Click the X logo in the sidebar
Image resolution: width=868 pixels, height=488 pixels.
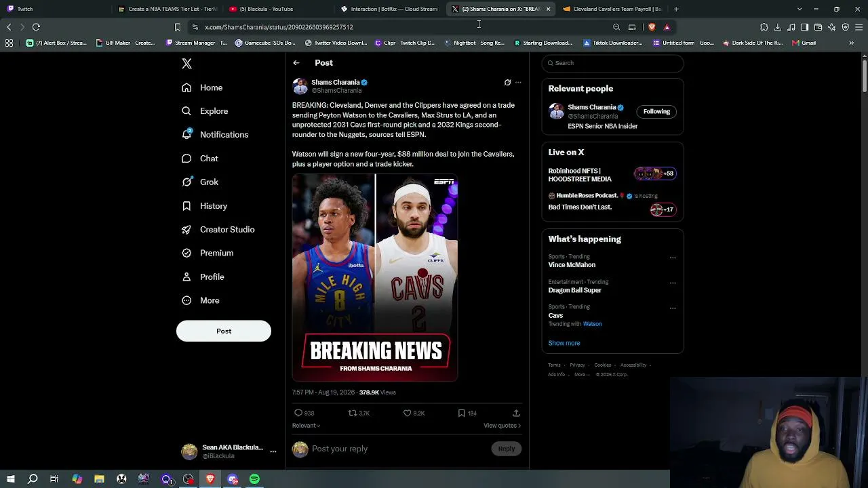click(186, 64)
